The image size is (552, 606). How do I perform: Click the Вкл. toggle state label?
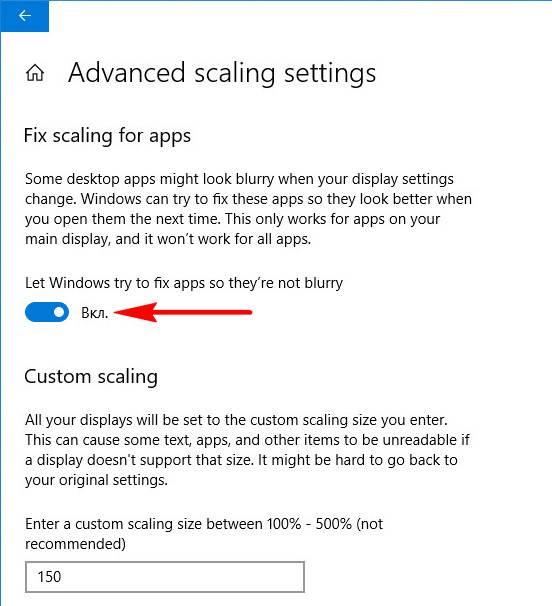94,313
